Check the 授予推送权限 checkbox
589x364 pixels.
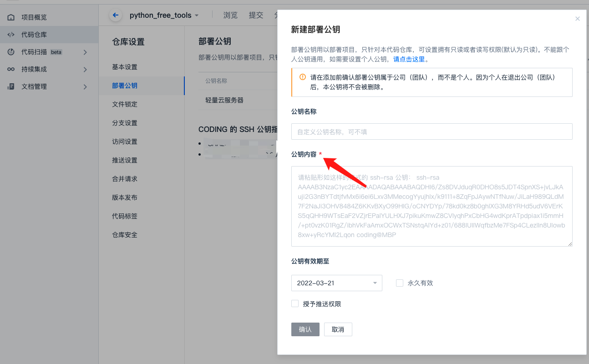click(x=295, y=303)
